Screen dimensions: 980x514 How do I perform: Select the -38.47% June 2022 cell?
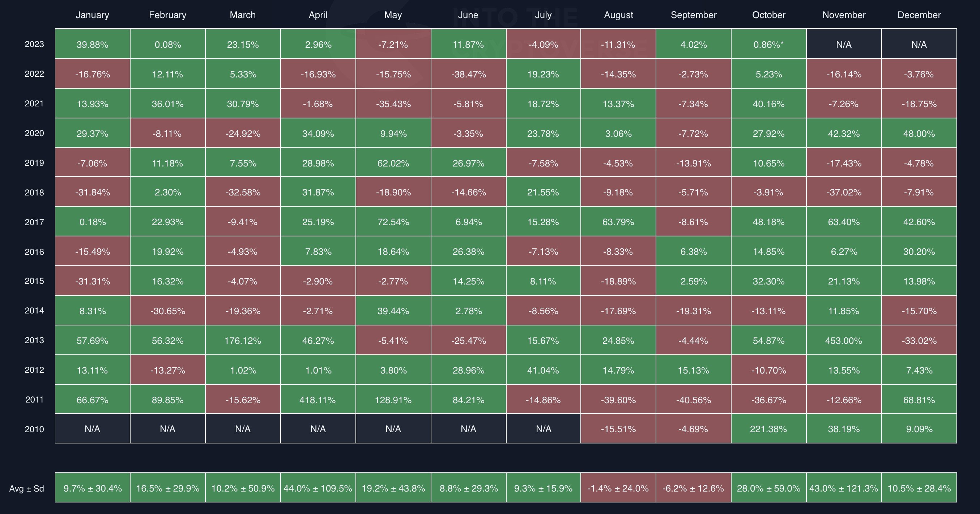click(468, 74)
